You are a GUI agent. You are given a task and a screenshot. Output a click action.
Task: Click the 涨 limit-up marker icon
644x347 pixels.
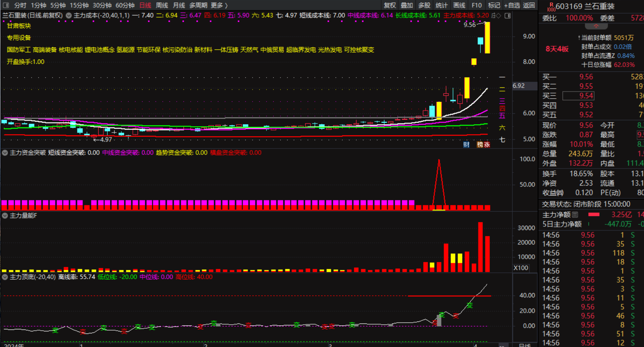487,145
